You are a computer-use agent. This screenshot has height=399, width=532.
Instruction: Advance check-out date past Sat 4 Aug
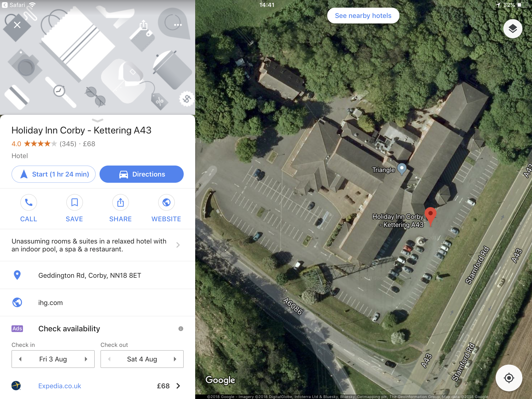175,359
